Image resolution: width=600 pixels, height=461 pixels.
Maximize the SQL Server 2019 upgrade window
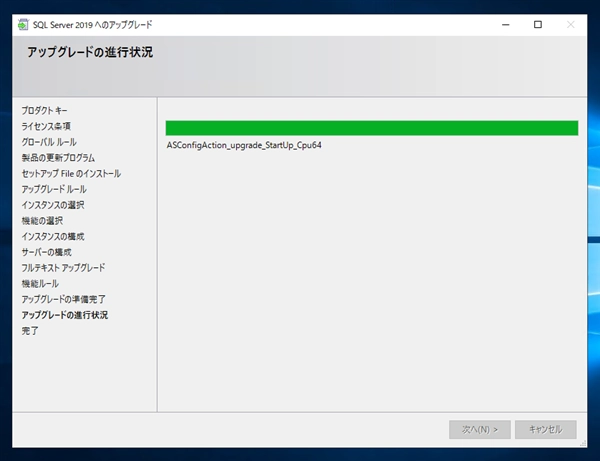pos(538,25)
